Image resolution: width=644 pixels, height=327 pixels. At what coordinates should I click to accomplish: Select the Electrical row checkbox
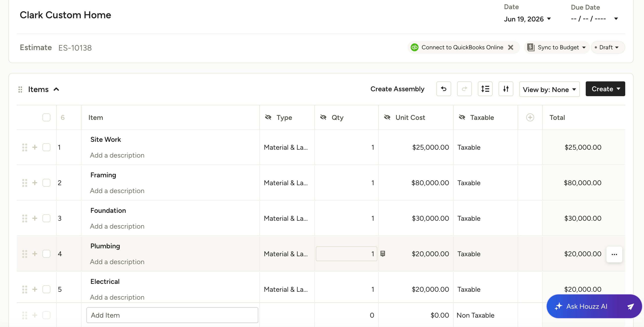click(46, 289)
